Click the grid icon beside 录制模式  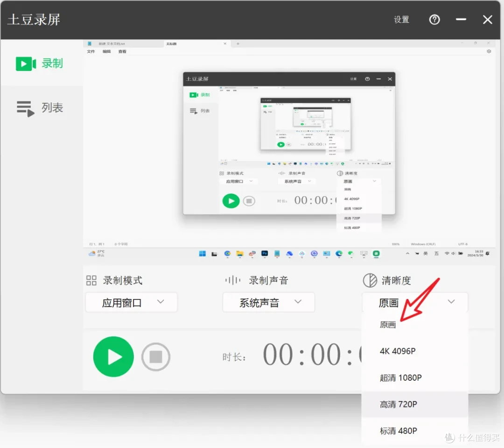(91, 280)
